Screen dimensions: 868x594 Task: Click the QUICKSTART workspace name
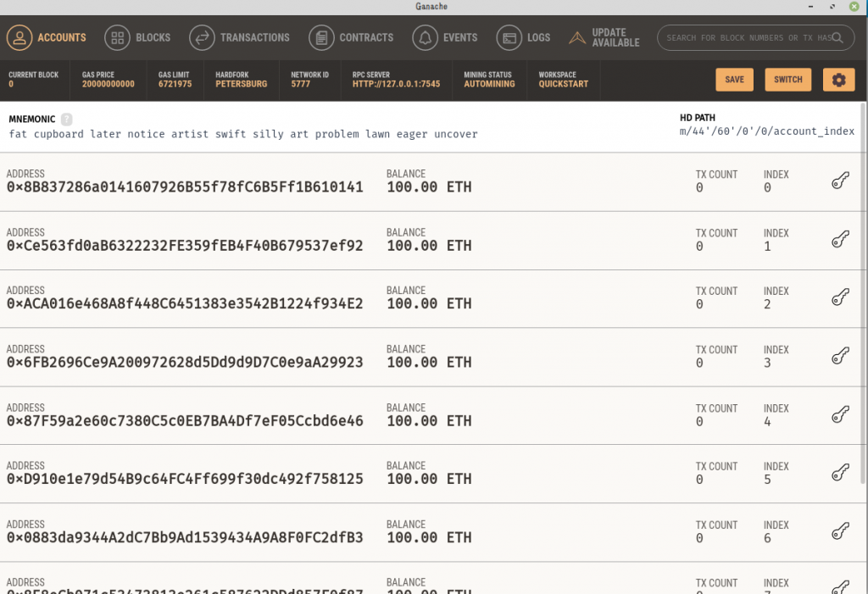(x=564, y=84)
